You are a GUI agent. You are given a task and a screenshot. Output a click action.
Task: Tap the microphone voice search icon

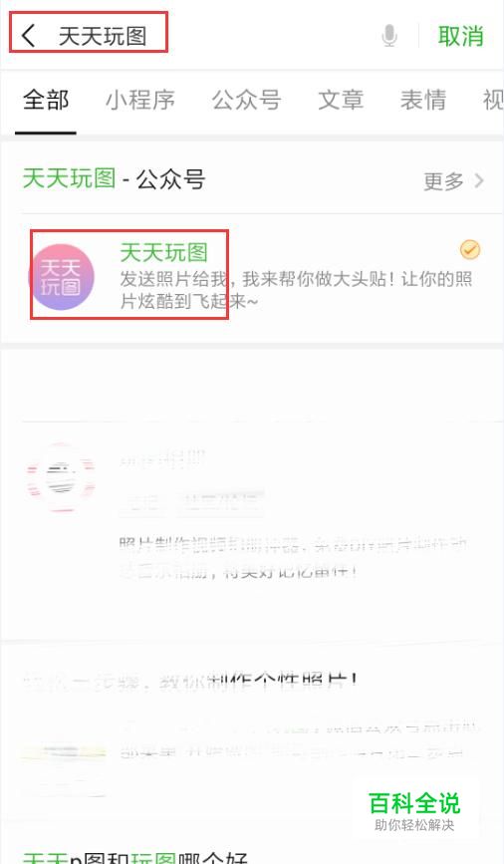388,36
